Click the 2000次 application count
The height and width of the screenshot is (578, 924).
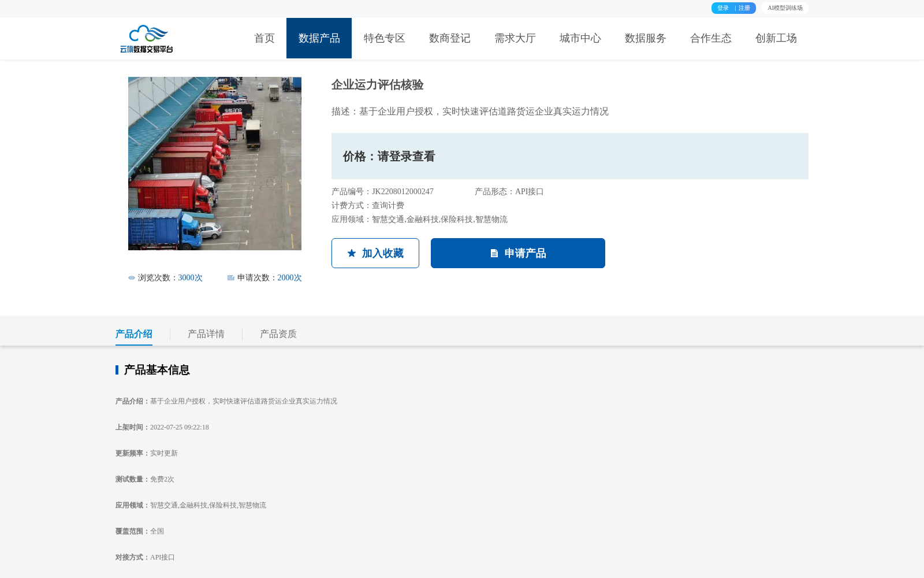point(290,278)
